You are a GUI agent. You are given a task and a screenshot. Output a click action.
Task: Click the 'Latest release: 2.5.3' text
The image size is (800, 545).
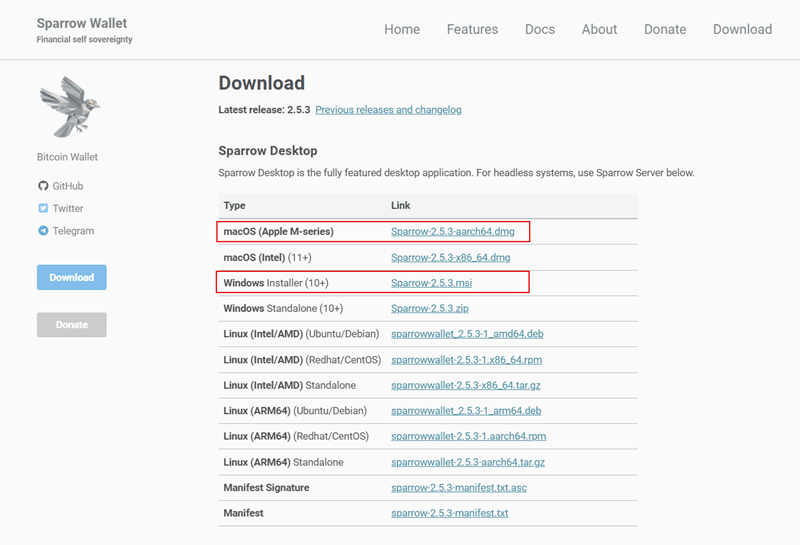(264, 110)
